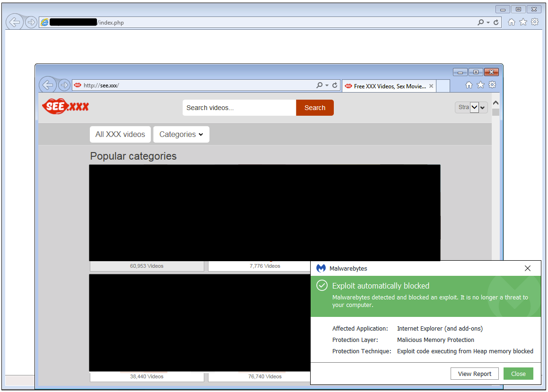The width and height of the screenshot is (548, 392).
Task: Open the gear settings icon in the outer browser
Action: click(x=535, y=22)
